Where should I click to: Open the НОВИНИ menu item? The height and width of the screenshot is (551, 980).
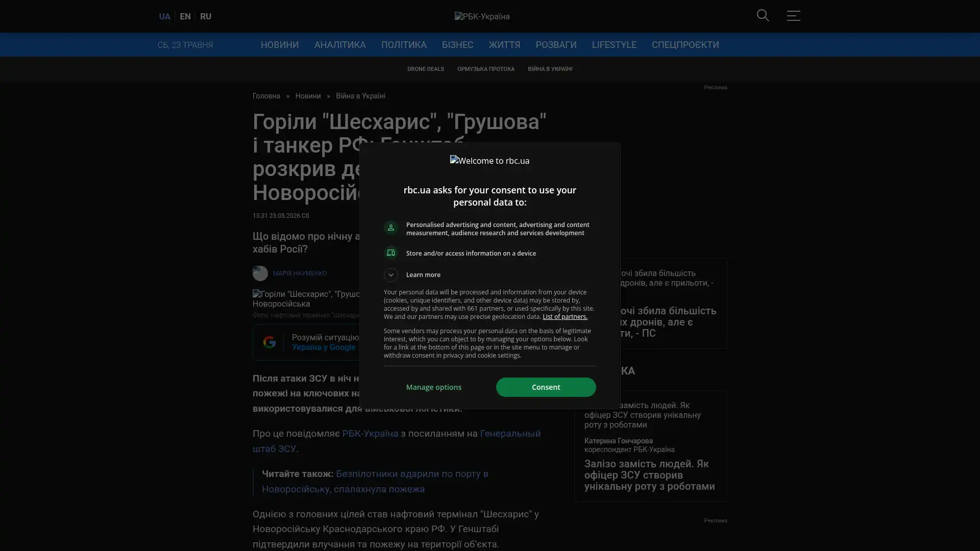(x=280, y=45)
